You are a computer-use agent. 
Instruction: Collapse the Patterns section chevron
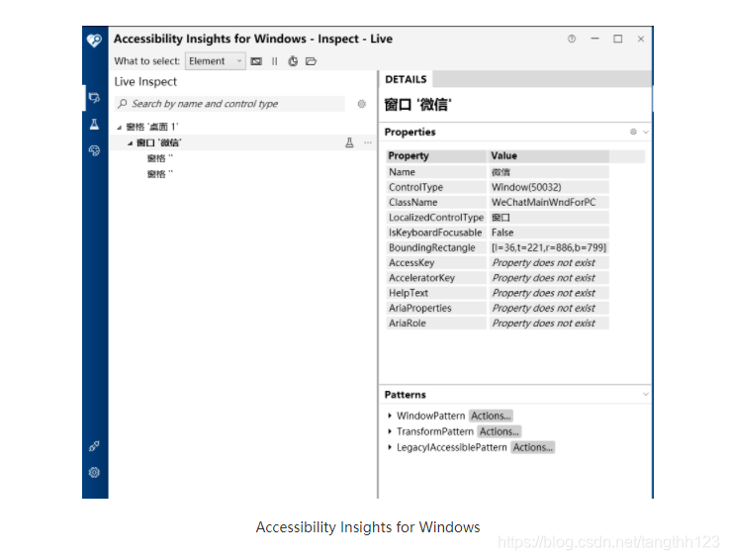[x=646, y=395]
